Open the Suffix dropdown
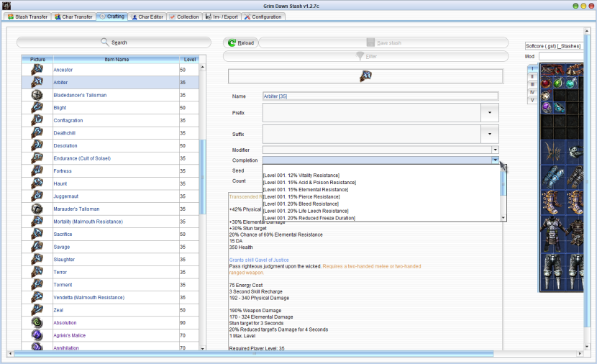This screenshot has width=597, height=364. pos(490,134)
